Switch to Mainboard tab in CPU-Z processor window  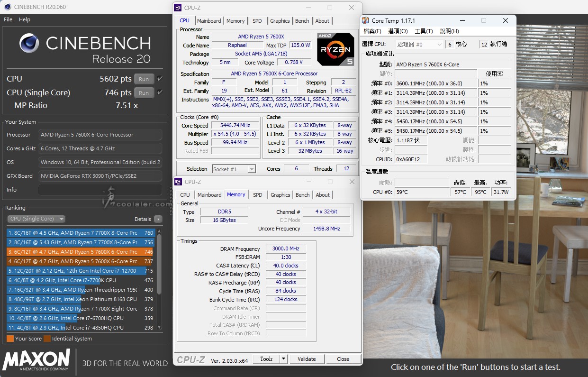[209, 21]
